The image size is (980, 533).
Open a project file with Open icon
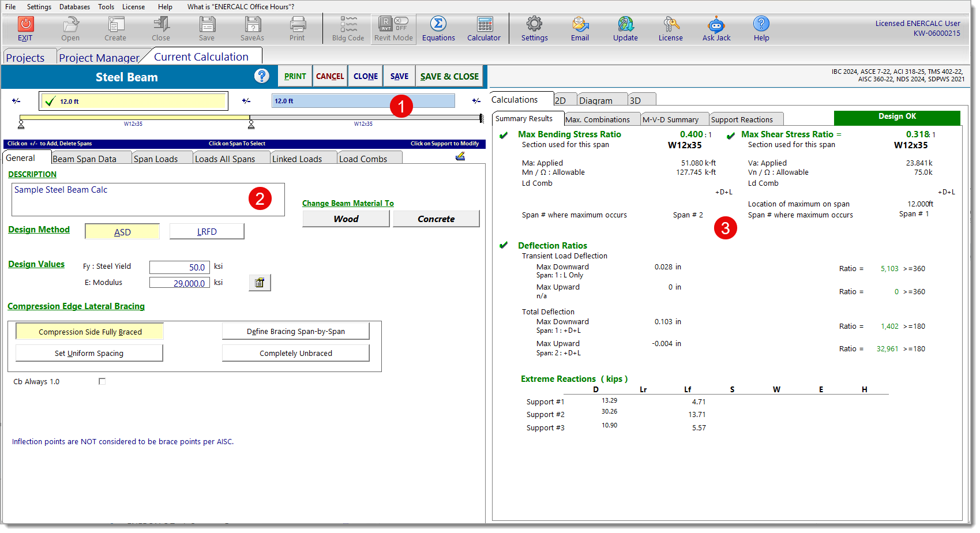70,24
